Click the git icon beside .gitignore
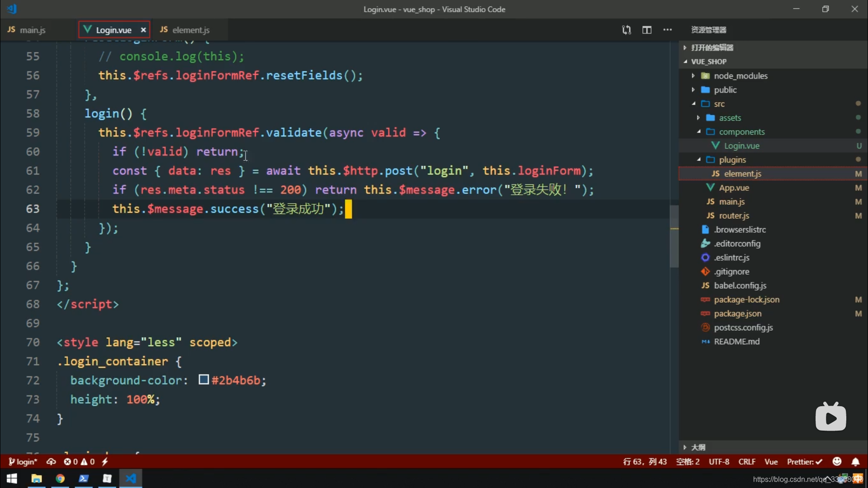This screenshot has width=868, height=488. pyautogui.click(x=705, y=272)
